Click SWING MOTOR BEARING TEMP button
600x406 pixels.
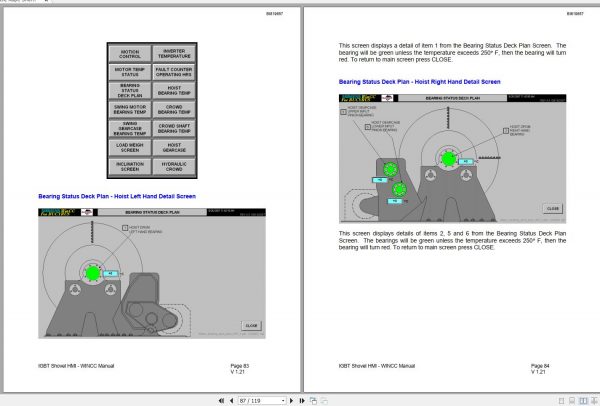pos(130,109)
